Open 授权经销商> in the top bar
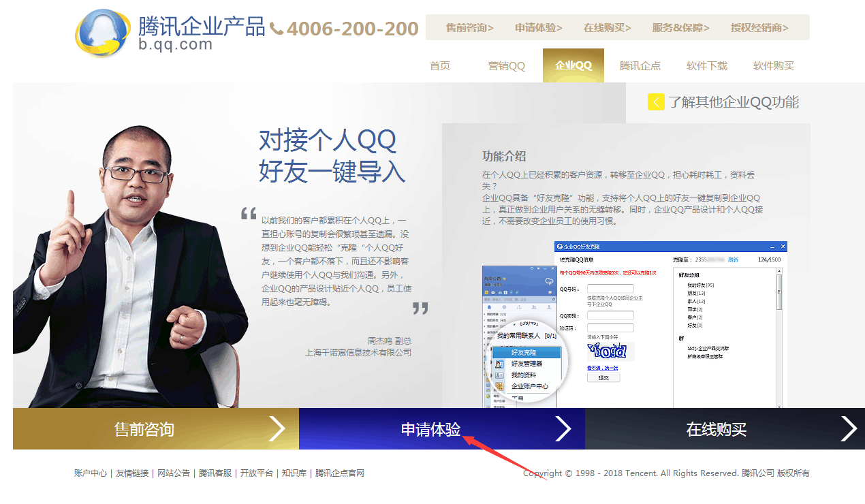The width and height of the screenshot is (865, 504). coord(759,28)
